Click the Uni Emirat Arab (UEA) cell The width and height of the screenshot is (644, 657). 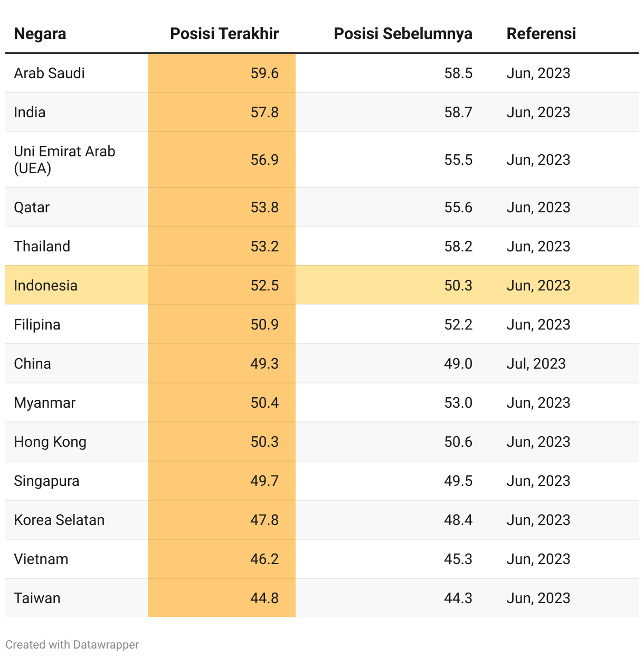tap(64, 159)
